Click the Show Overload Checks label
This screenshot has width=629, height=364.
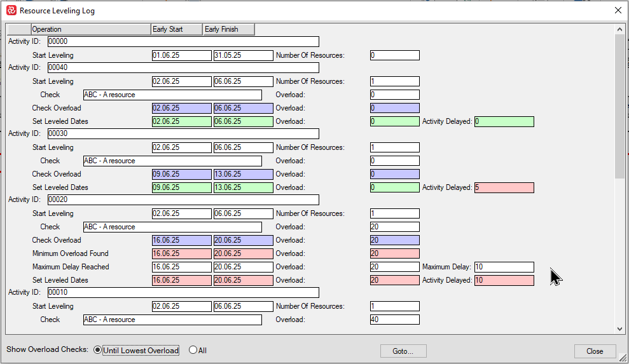(47, 349)
